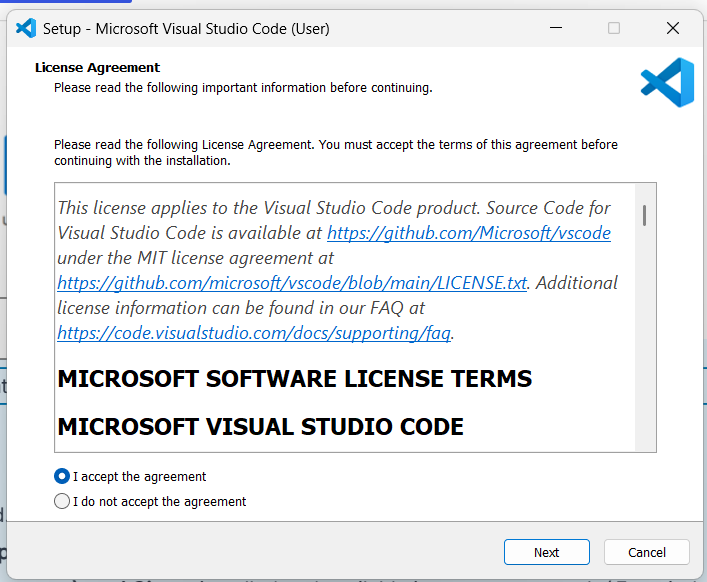
Task: Click the 'MICROSOFT SOFTWARE LICENSE TERMS' heading
Action: tap(295, 379)
